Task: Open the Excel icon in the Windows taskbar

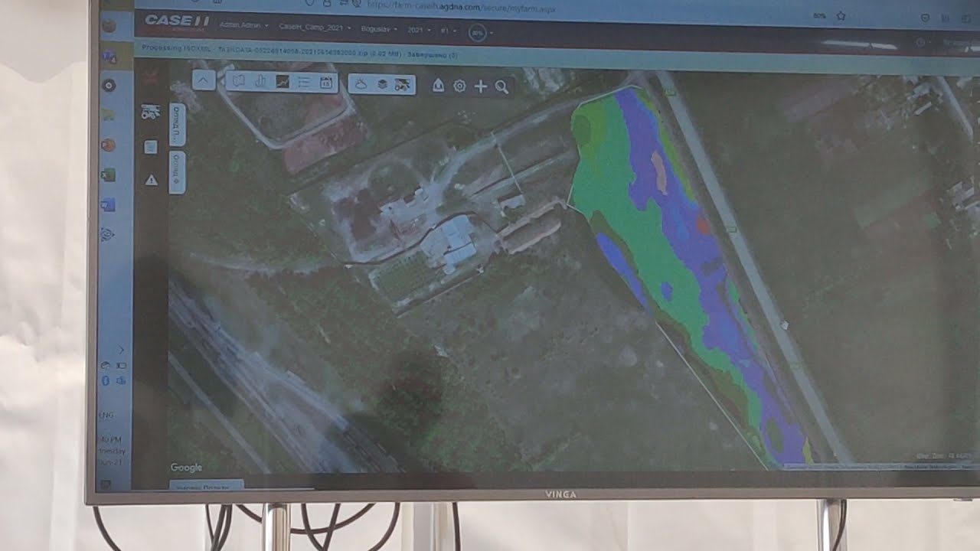Action: pyautogui.click(x=108, y=174)
